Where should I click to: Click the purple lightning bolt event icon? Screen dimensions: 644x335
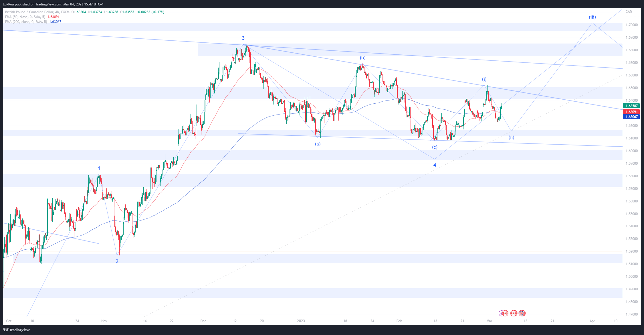click(501, 313)
